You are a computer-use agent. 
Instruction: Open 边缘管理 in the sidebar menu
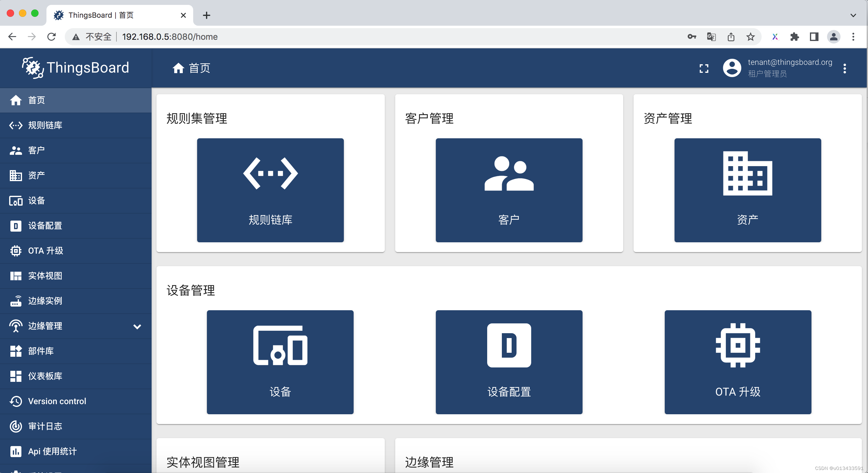76,326
